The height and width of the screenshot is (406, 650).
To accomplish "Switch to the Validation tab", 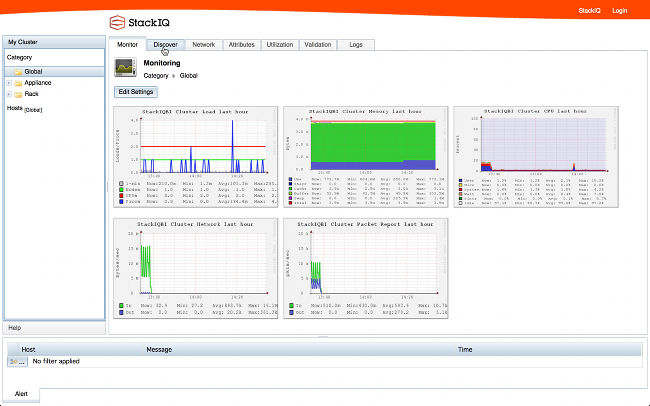I will 318,44.
